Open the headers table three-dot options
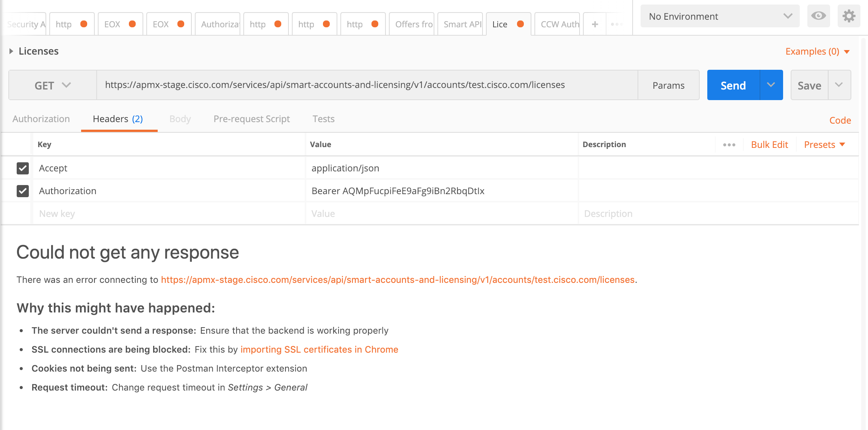868x430 pixels. (729, 145)
